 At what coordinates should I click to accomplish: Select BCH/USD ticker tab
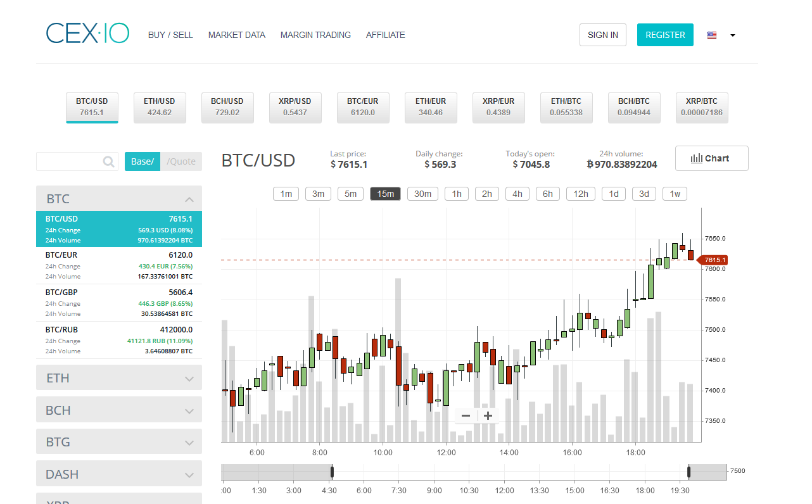[227, 107]
